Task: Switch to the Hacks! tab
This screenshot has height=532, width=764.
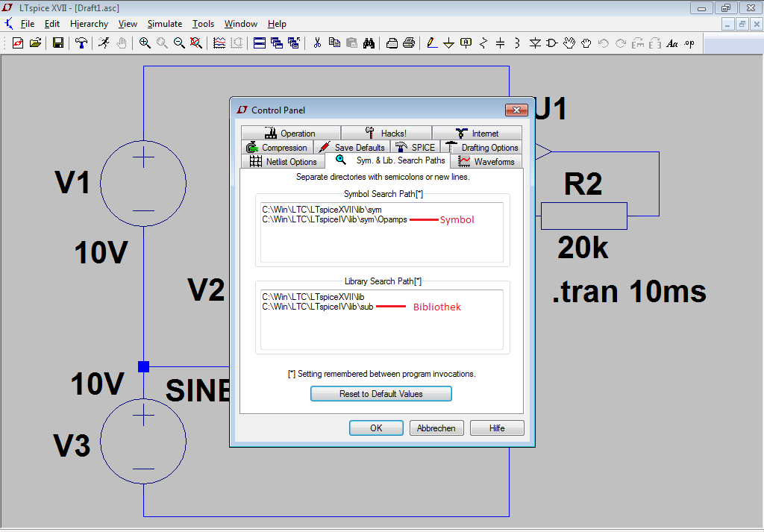Action: click(386, 133)
